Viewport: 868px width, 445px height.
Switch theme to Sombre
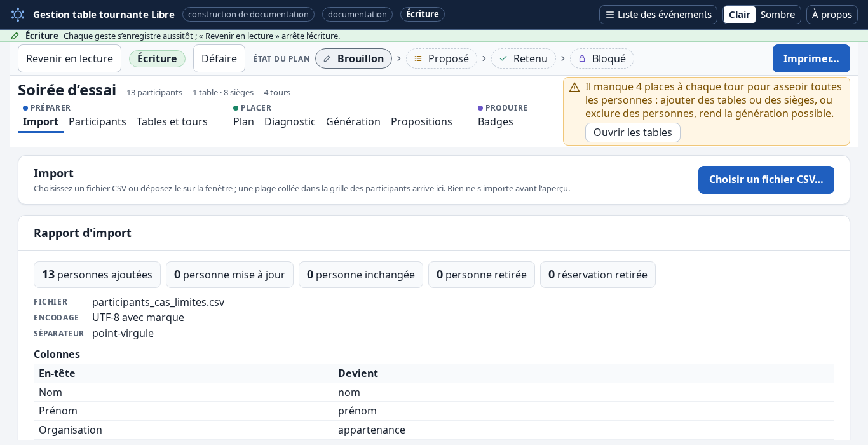778,15
